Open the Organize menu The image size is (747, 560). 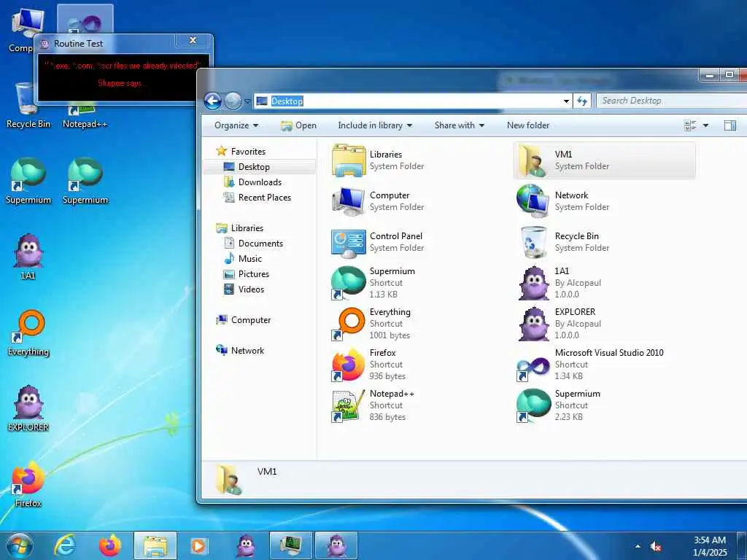tap(236, 125)
